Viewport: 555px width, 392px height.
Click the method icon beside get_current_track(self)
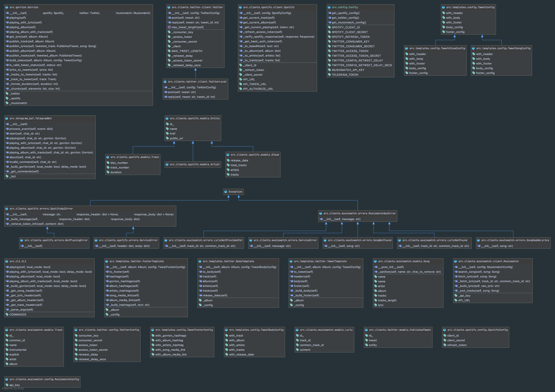coord(241,18)
